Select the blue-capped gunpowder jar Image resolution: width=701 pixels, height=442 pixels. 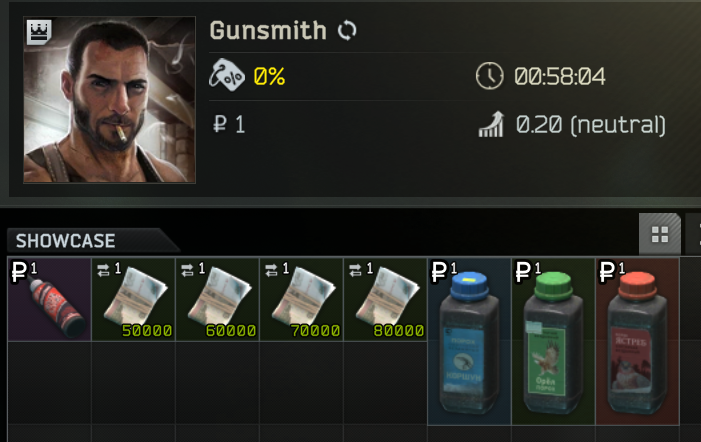click(x=469, y=341)
